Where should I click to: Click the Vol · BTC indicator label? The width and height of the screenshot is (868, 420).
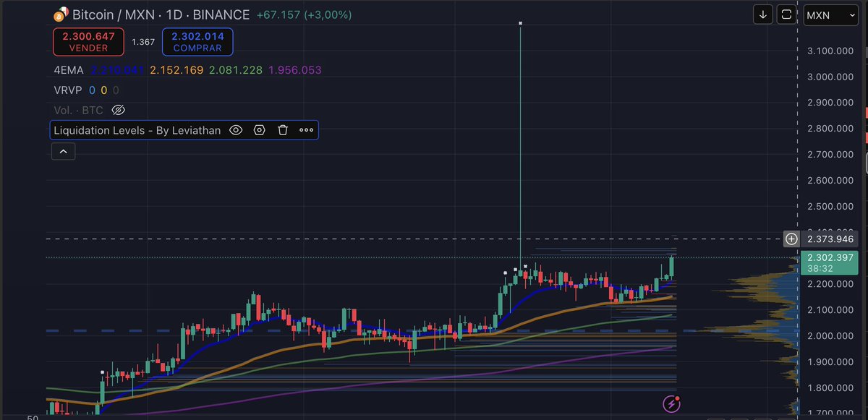(x=79, y=110)
